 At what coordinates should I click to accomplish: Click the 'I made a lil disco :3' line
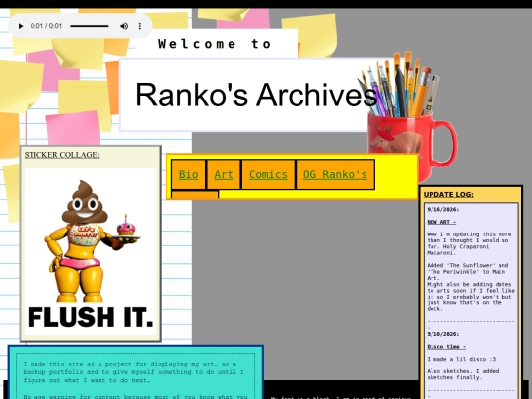pyautogui.click(x=461, y=359)
